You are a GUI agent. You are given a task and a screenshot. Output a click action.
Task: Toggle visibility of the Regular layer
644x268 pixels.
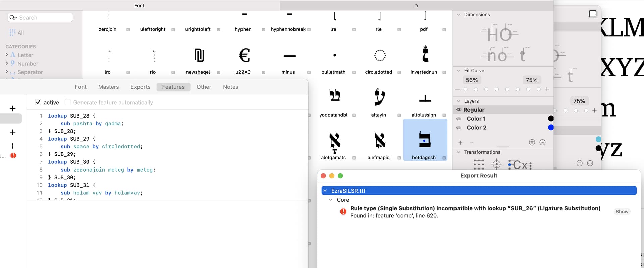click(x=459, y=110)
